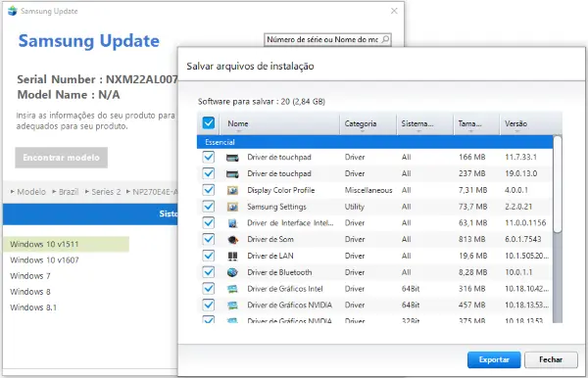Click the Exportar button

coord(494,359)
